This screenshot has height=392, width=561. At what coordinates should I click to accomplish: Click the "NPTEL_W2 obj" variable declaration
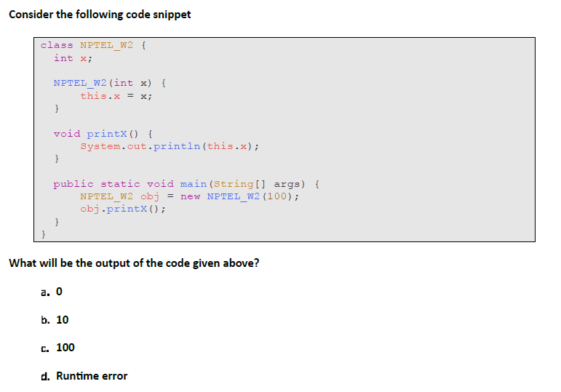click(x=119, y=196)
